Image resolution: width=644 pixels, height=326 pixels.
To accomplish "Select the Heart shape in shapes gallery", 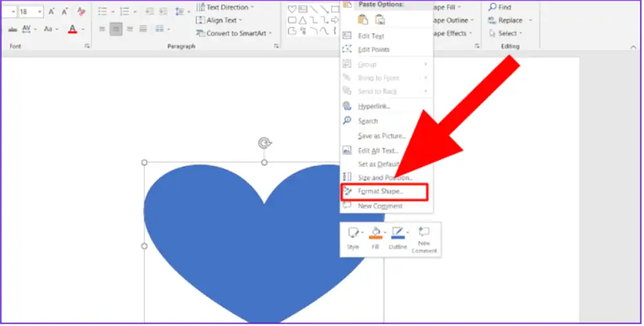I will [292, 9].
